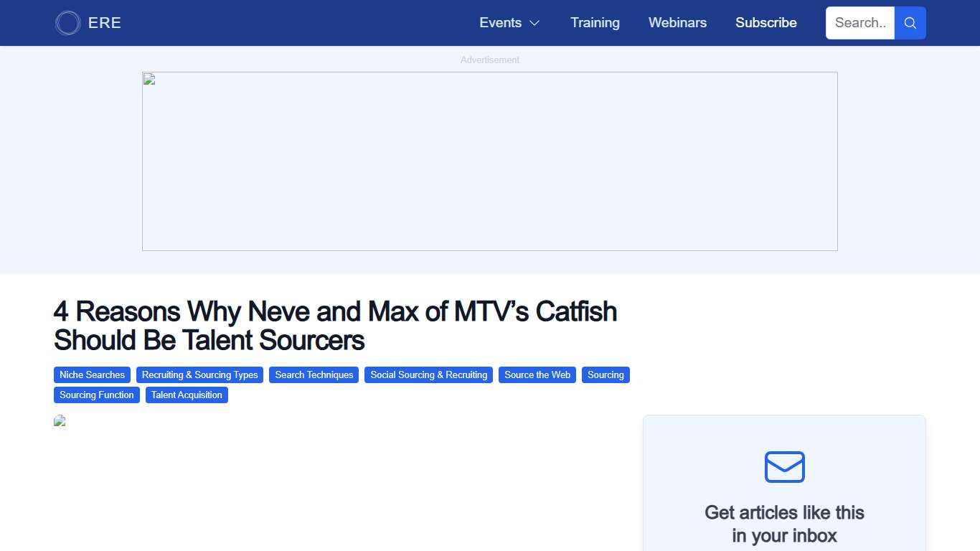Open the Talent Acquisition tag
Screen dimensions: 980x551
[x=187, y=395]
